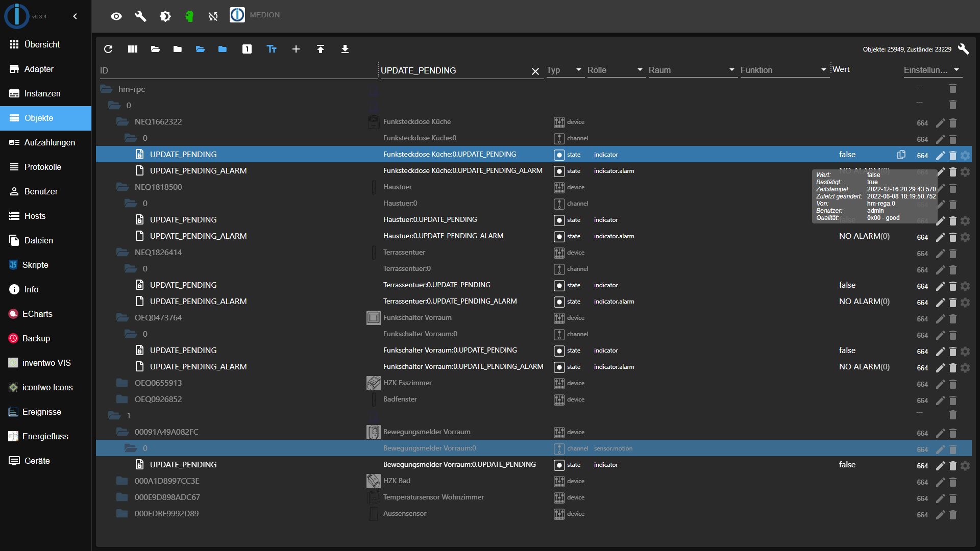Image resolution: width=980 pixels, height=551 pixels.
Task: Expand the 000A1D8997CC3E folder
Action: pos(122,481)
